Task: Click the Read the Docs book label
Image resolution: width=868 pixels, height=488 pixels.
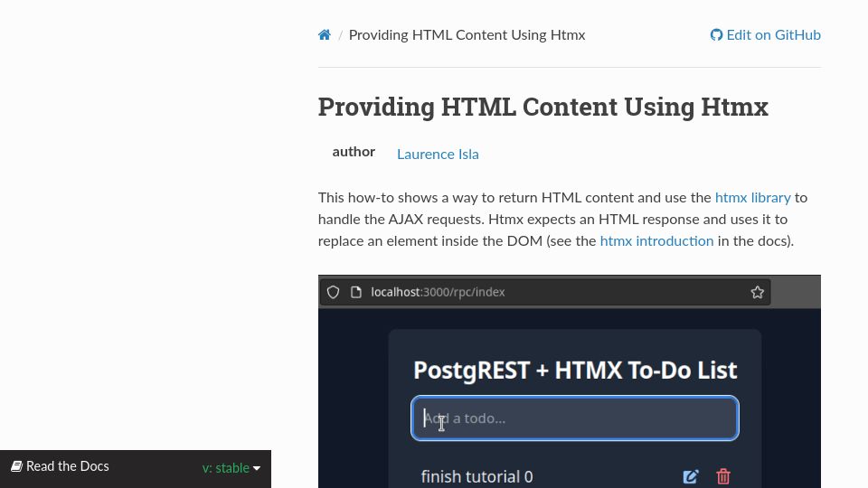Action: point(61,466)
